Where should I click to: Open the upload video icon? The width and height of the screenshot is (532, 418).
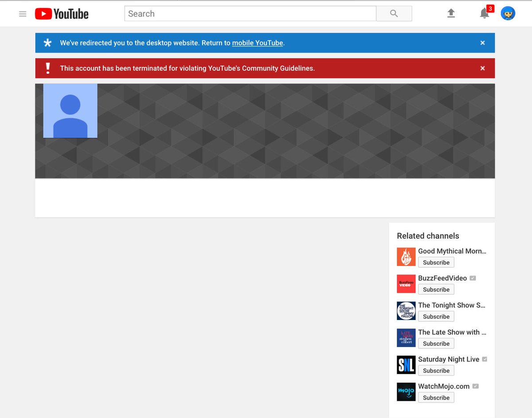[451, 13]
